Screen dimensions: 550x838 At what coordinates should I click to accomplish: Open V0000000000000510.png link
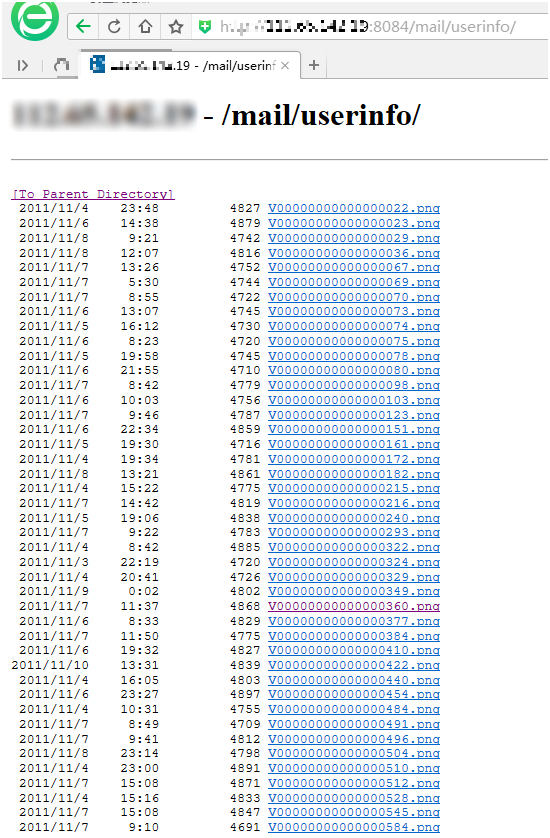(x=354, y=768)
